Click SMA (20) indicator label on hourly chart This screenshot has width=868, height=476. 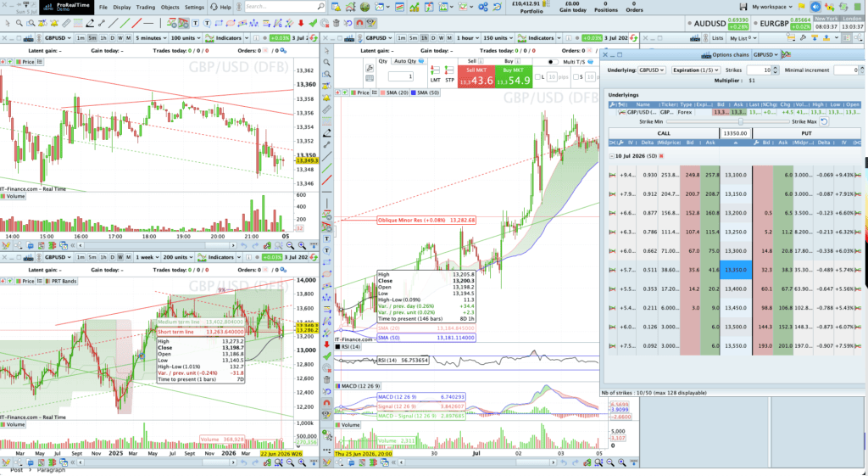click(x=396, y=92)
